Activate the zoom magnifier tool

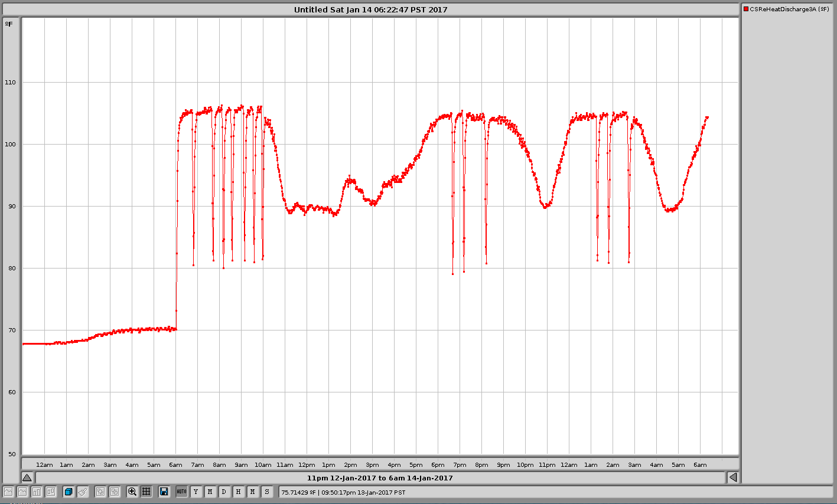132,492
